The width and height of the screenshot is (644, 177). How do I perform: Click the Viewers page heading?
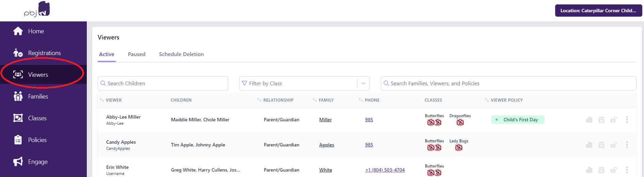(x=109, y=37)
